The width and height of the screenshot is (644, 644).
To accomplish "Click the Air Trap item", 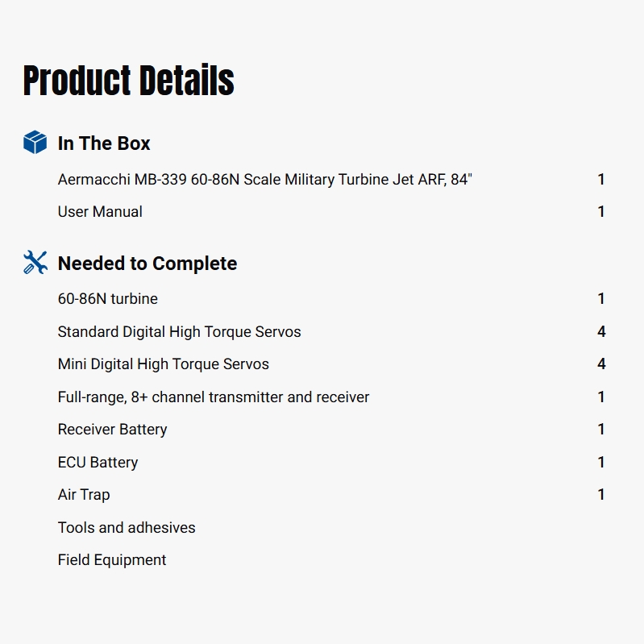I will (84, 495).
